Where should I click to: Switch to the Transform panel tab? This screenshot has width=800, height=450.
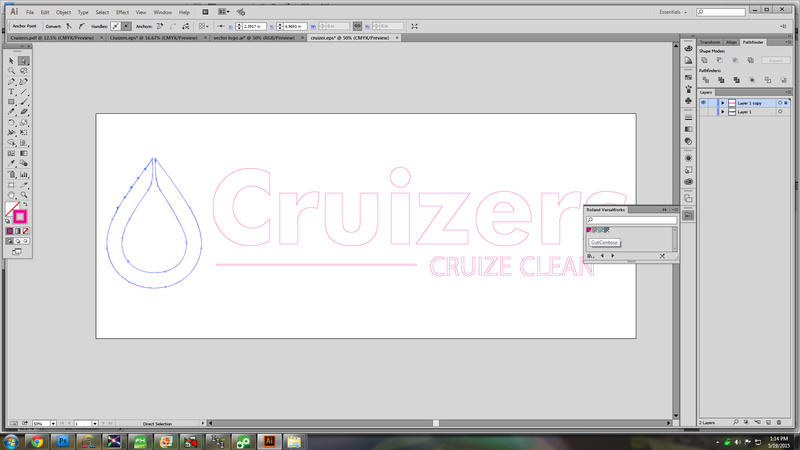pos(710,42)
